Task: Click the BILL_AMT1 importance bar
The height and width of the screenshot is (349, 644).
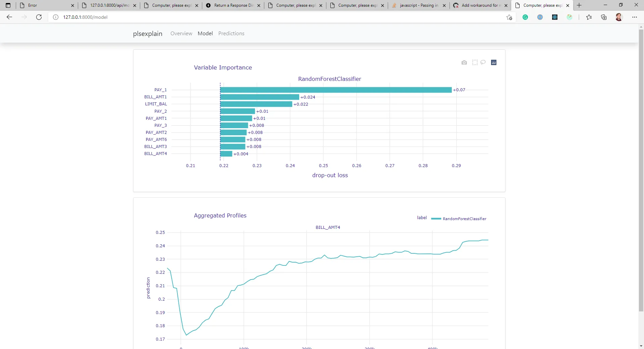Action: 260,97
